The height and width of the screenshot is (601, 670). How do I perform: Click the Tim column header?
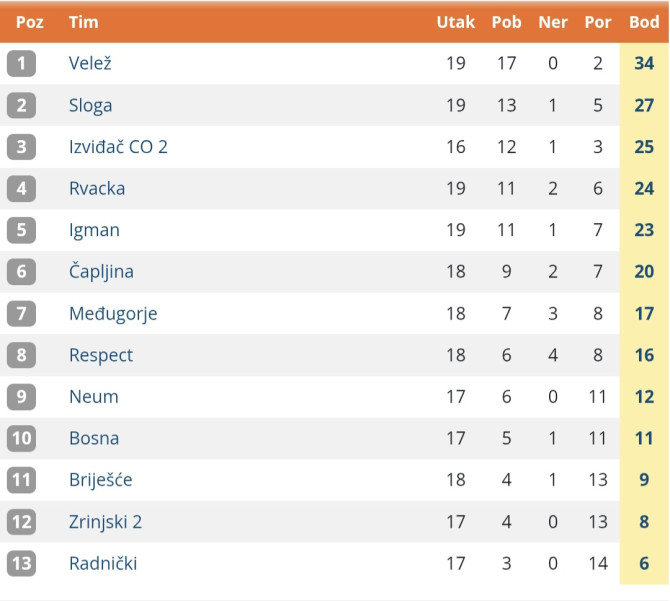tap(83, 22)
